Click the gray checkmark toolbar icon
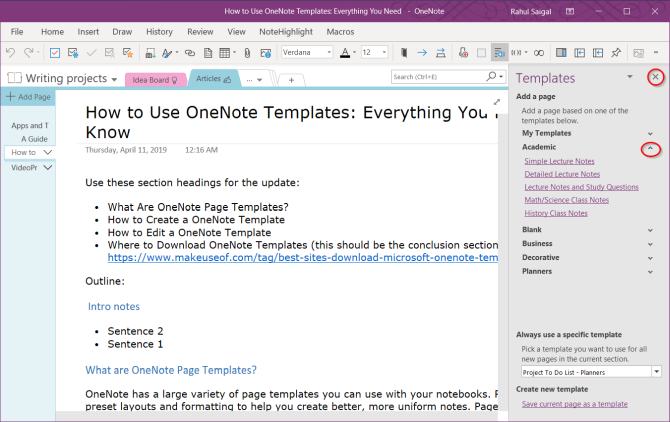Image resolution: width=670 pixels, height=422 pixels. pyautogui.click(x=91, y=53)
